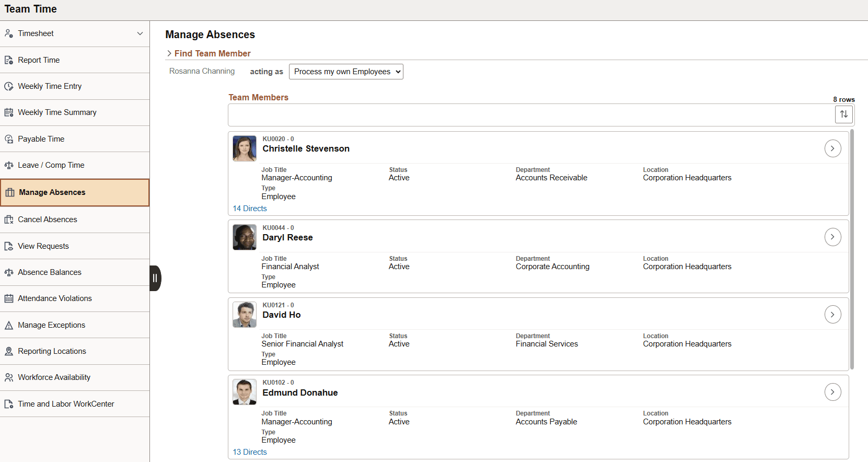Click Daryl Reese's name
Viewport: 868px width, 462px height.
coord(287,237)
